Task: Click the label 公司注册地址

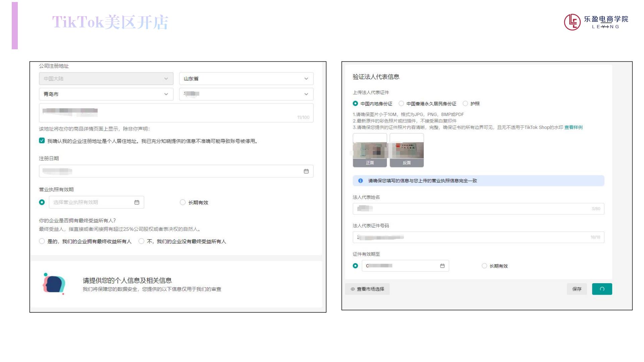Action: point(54,66)
